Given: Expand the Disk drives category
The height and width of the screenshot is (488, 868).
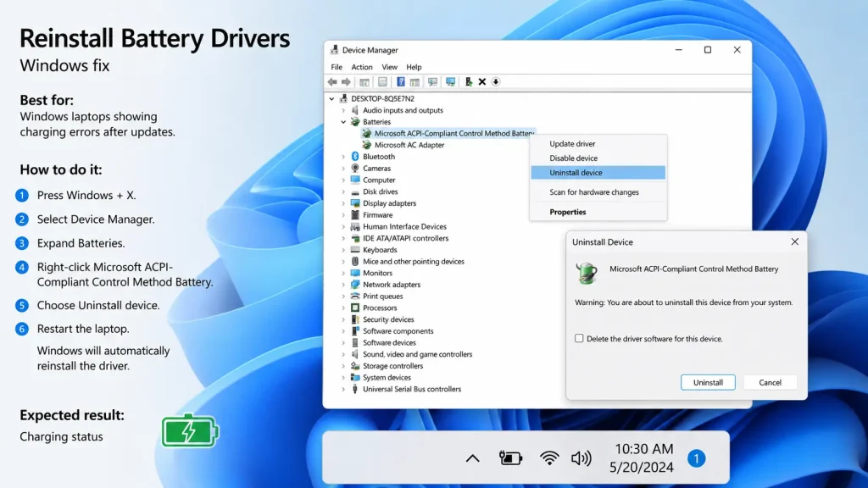Looking at the screenshot, I should [x=343, y=191].
